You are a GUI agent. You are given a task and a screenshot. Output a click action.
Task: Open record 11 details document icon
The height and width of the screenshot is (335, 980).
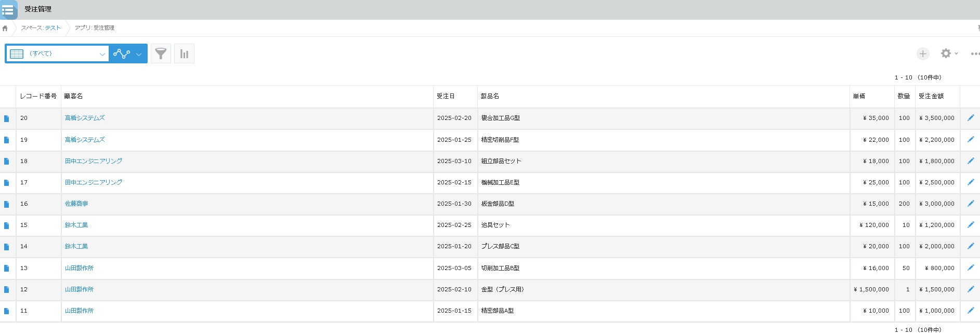pyautogui.click(x=7, y=311)
